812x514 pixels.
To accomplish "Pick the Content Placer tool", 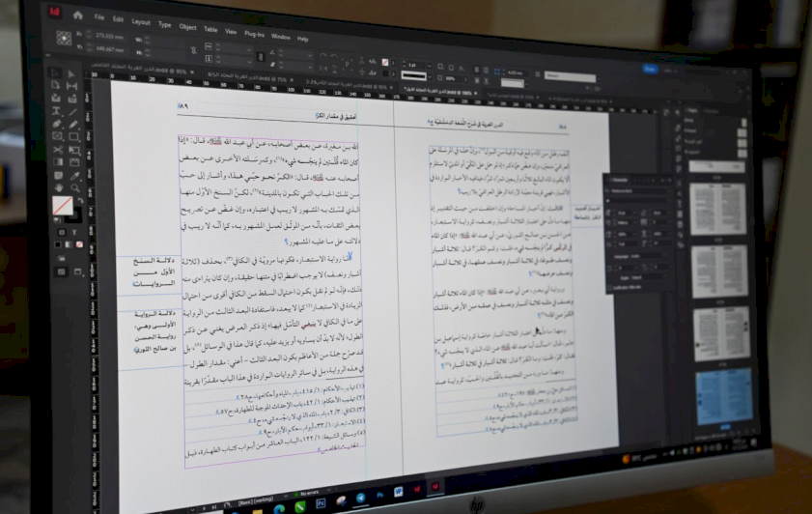I will (72, 99).
